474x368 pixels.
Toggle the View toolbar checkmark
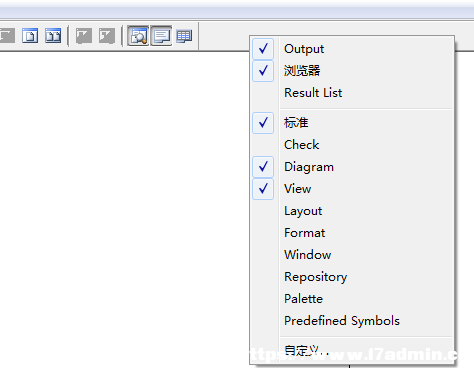coord(352,189)
